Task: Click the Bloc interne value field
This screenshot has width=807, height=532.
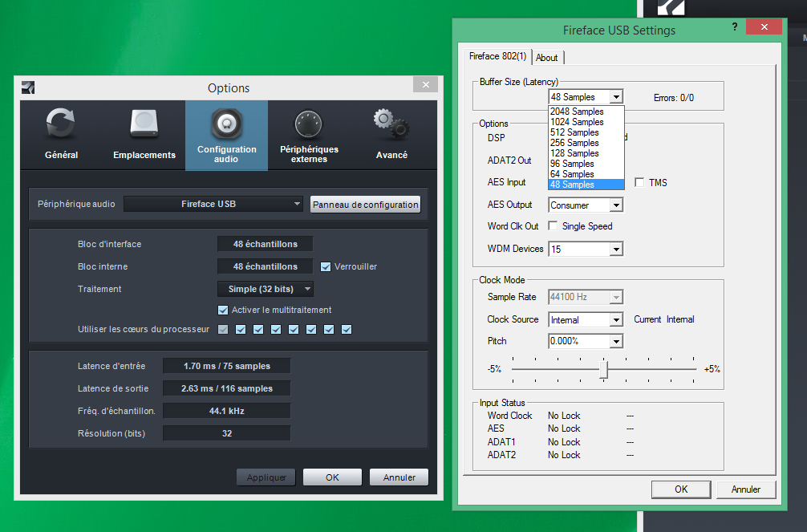Action: (x=265, y=266)
